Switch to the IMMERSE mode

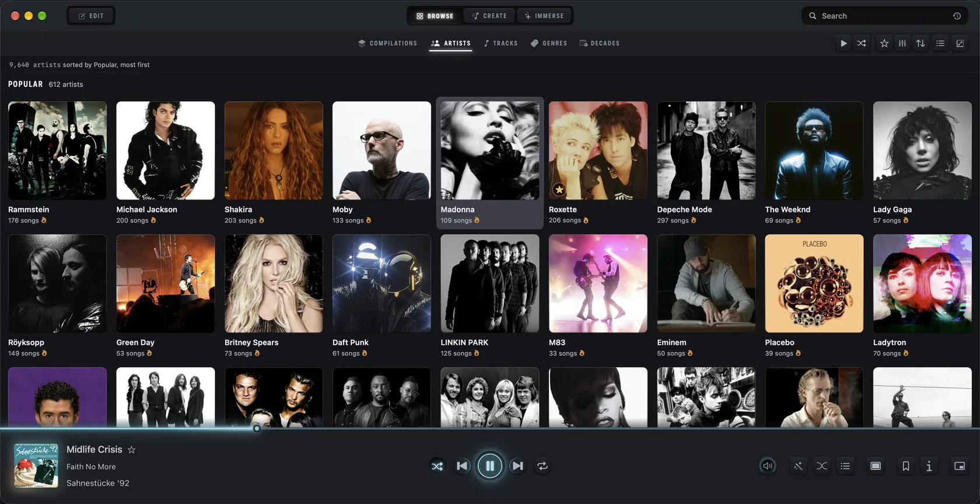544,16
